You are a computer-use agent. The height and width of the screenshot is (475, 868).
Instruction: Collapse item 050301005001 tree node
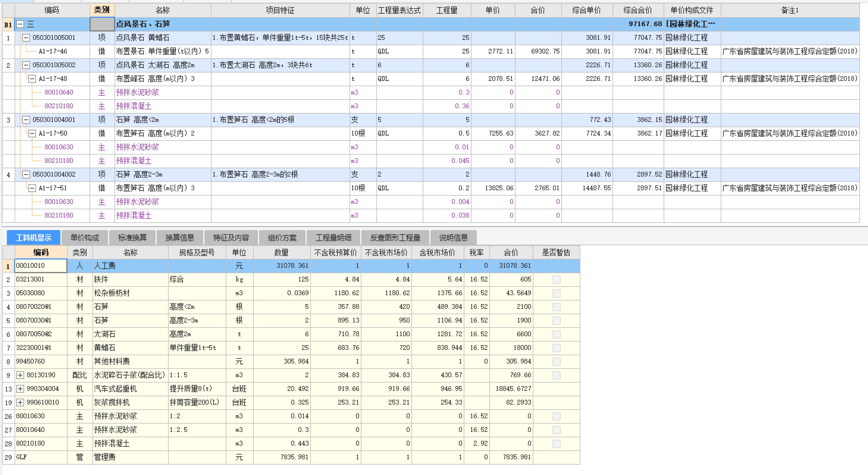tap(26, 38)
